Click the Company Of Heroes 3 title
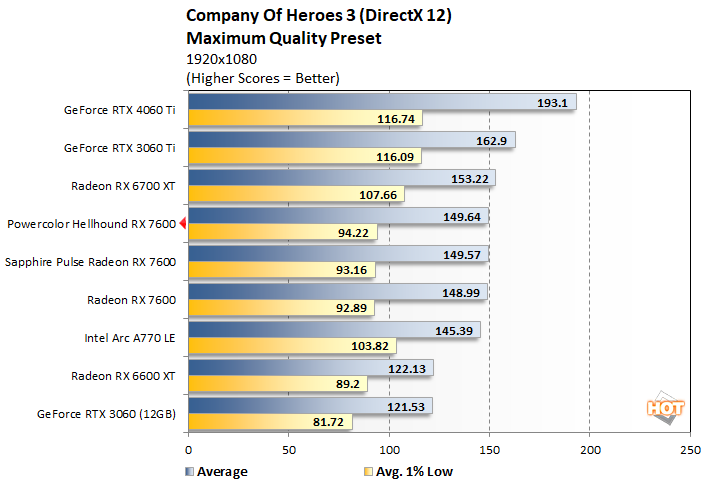708x480 pixels. [x=319, y=15]
